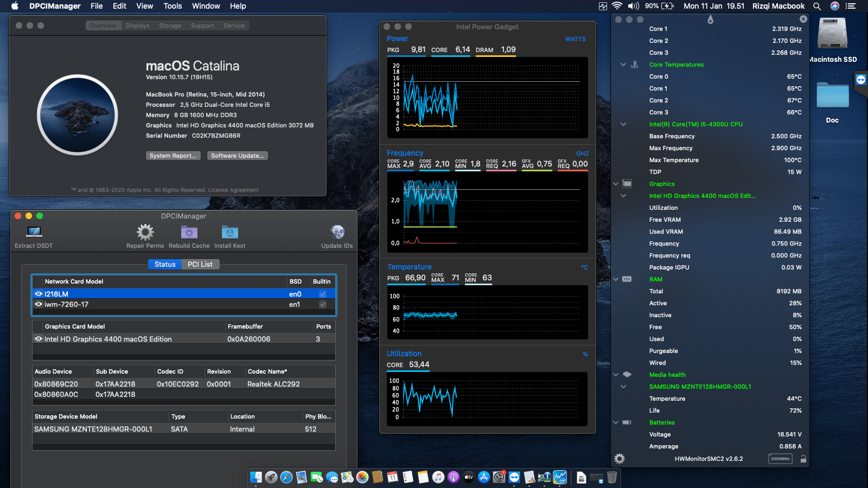
Task: Collapse the Intel HD Graphics 4400 entry
Action: tap(623, 196)
